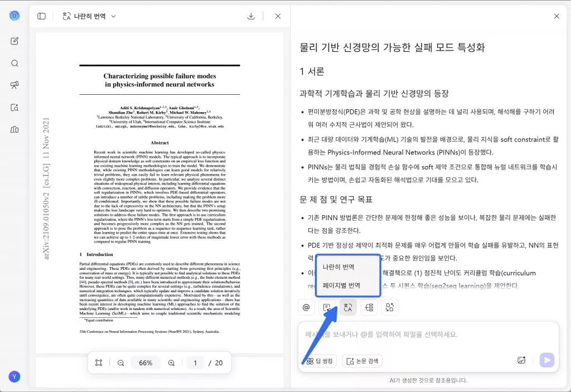Click the new chat pencil icon in sidebar
This screenshot has height=392, width=571.
pos(14,41)
